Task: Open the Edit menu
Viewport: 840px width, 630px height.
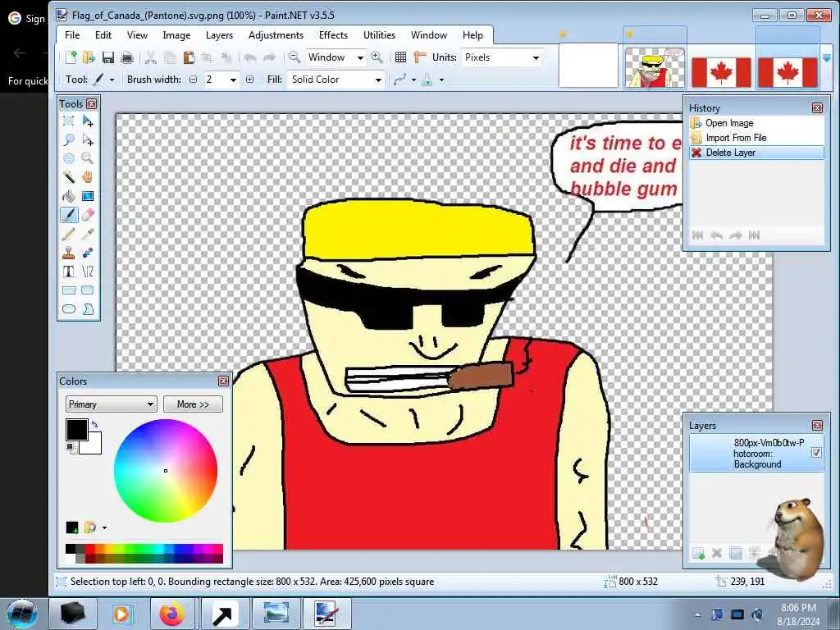Action: click(x=103, y=35)
